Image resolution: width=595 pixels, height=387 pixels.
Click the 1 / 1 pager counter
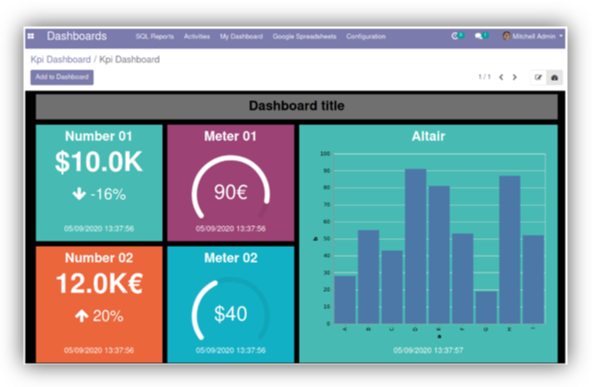(x=484, y=77)
